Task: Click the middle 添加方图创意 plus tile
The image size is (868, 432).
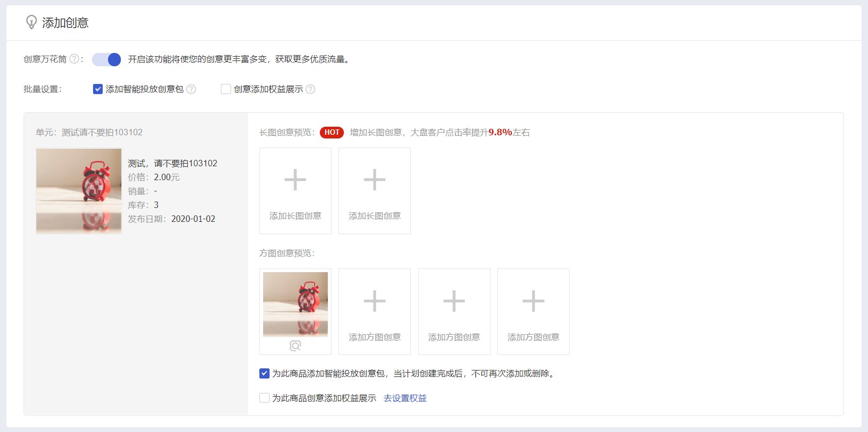Action: (x=454, y=312)
